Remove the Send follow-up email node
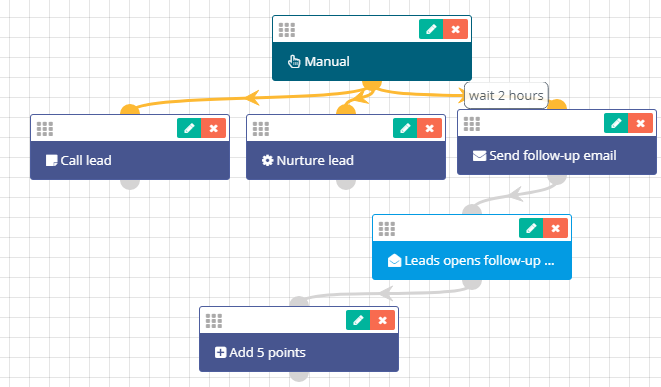The width and height of the screenshot is (661, 387). pyautogui.click(x=640, y=123)
